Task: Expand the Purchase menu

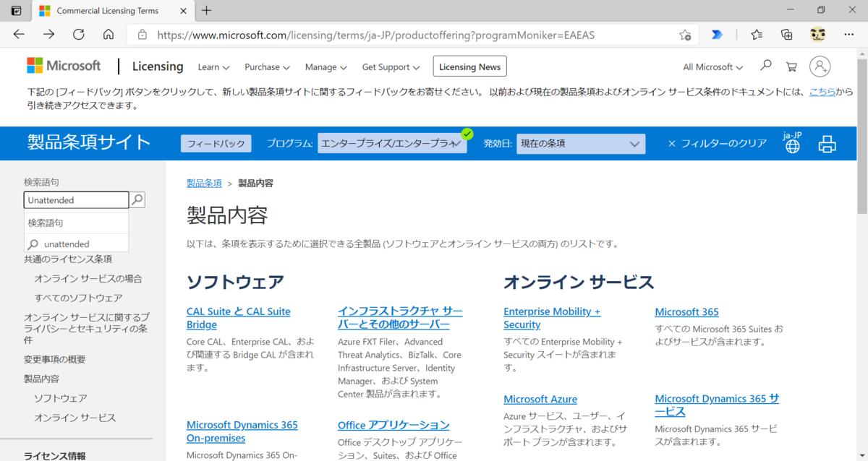Action: [267, 66]
